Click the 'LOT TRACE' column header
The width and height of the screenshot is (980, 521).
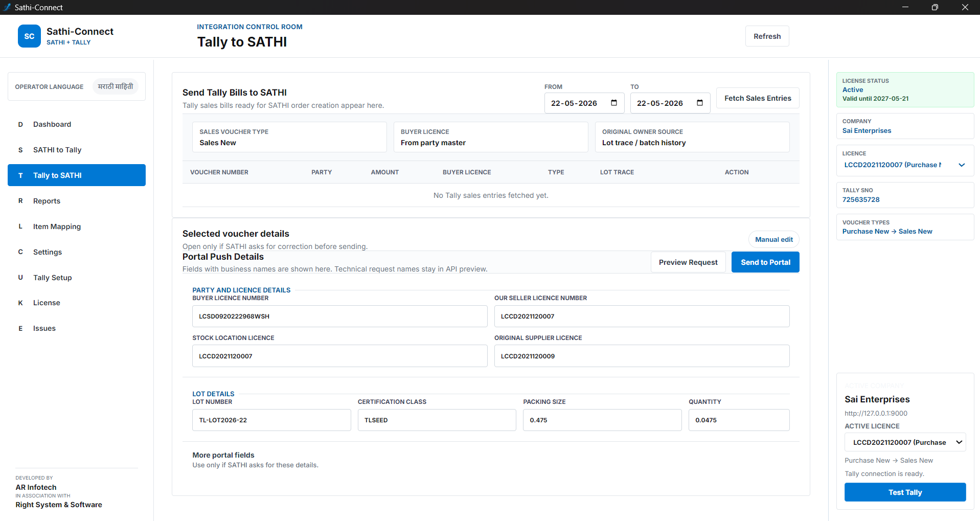point(617,172)
